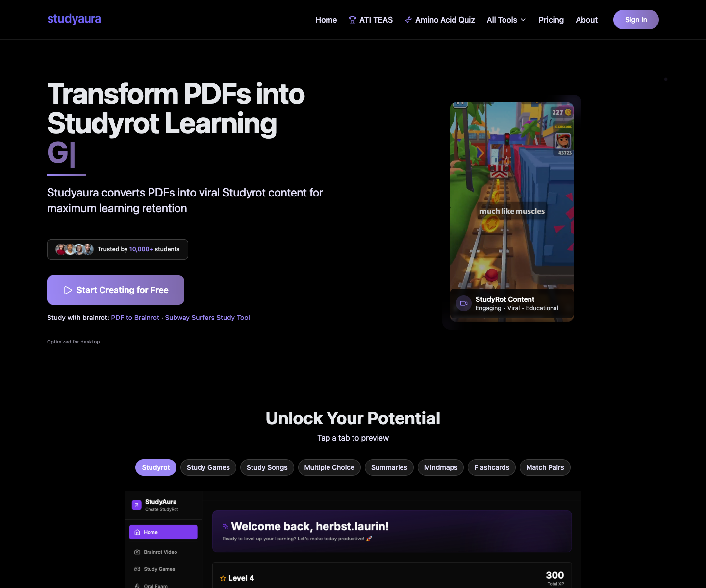Viewport: 706px width, 588px height.
Task: Click the StudyAura purple arrow logo icon
Action: tap(137, 505)
